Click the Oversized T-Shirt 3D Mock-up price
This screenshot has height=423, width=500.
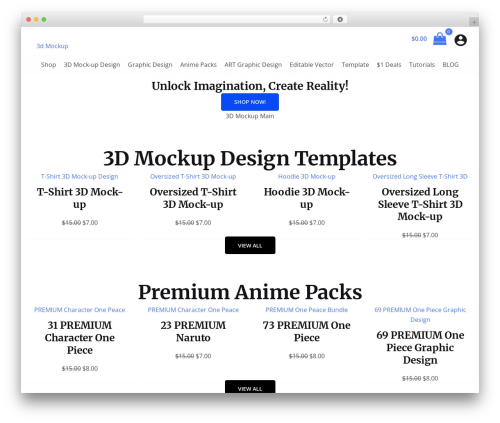click(204, 223)
